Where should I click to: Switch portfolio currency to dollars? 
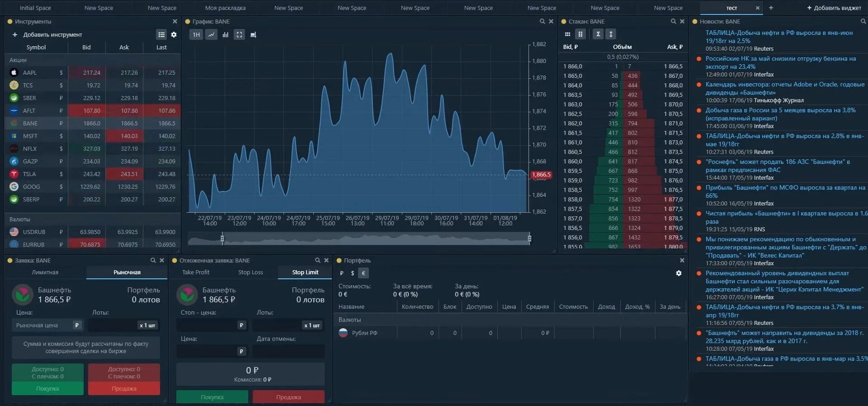point(353,273)
